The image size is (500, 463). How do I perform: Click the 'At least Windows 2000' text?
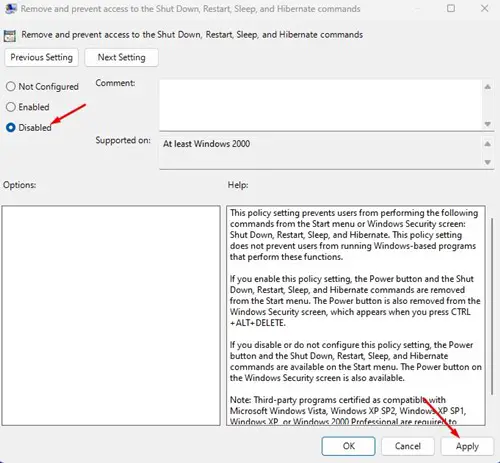point(206,144)
